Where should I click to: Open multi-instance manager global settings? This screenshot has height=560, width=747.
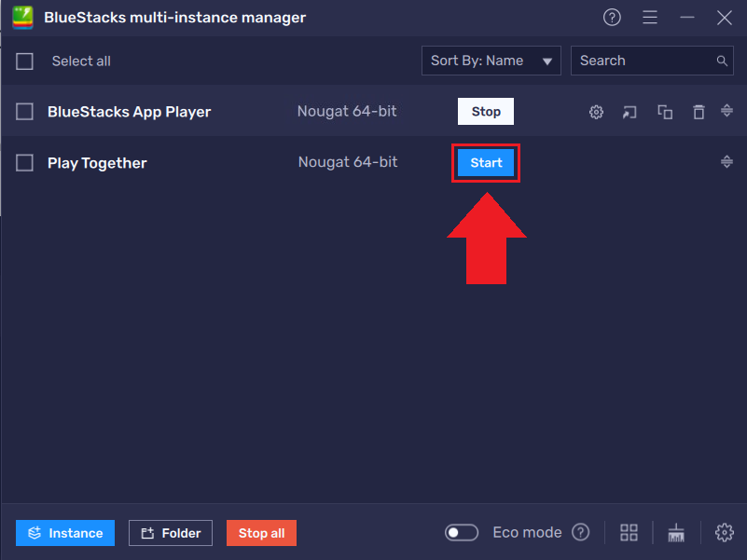725,532
